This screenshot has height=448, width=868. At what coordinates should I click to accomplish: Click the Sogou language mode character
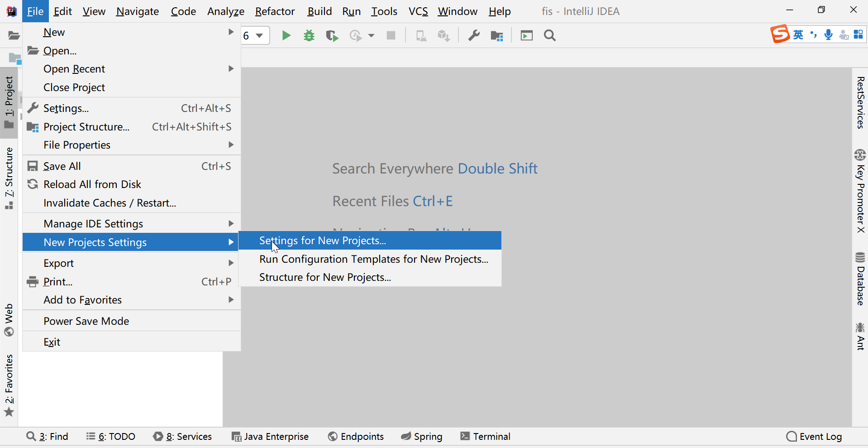coord(799,34)
